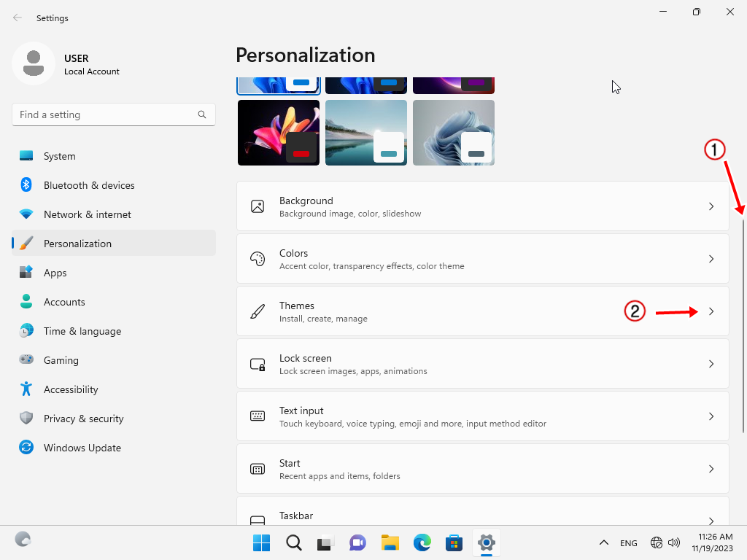Go to Bluetooth & devices section

click(88, 185)
